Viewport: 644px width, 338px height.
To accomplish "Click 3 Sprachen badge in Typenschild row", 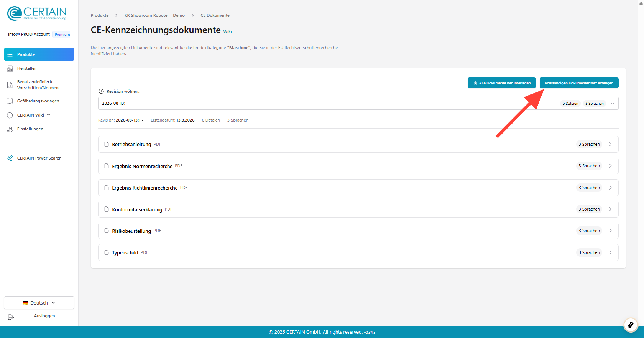I will tap(589, 252).
